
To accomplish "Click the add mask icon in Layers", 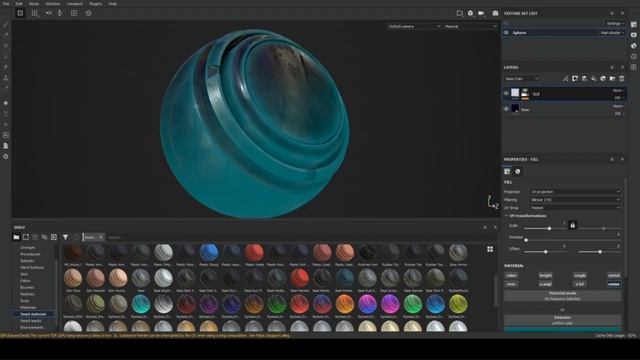I will pos(575,78).
